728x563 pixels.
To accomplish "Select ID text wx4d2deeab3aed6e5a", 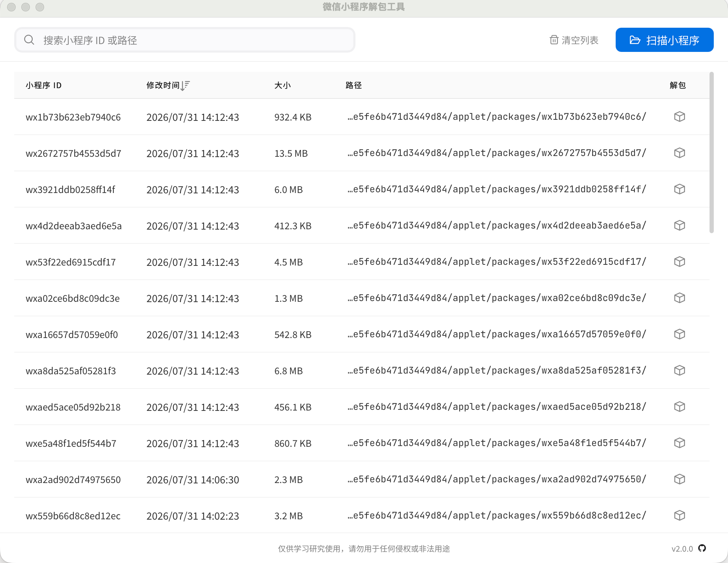I will [x=74, y=226].
